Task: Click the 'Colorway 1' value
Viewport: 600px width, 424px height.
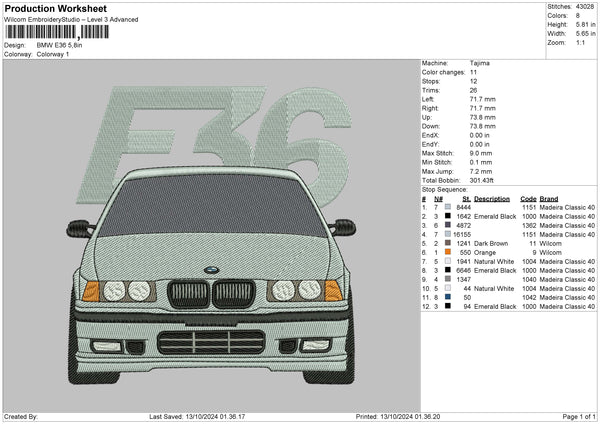Action: click(x=53, y=54)
